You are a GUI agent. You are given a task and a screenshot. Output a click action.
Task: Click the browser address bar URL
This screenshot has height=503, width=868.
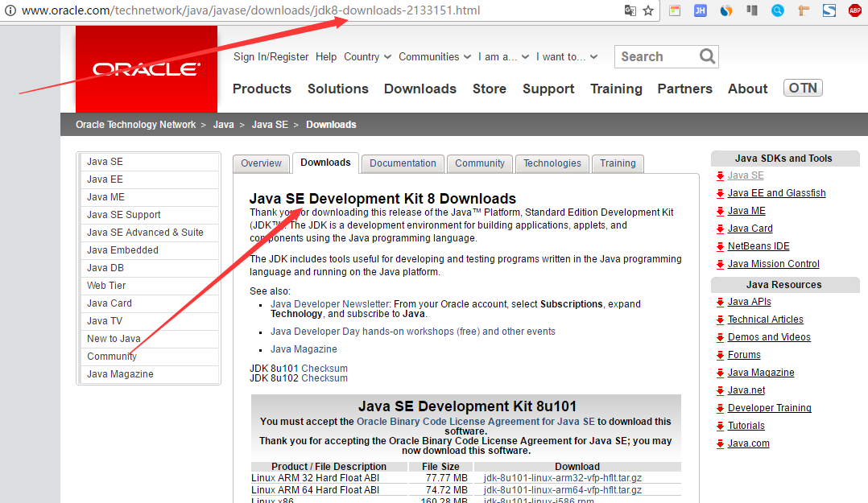(x=250, y=10)
